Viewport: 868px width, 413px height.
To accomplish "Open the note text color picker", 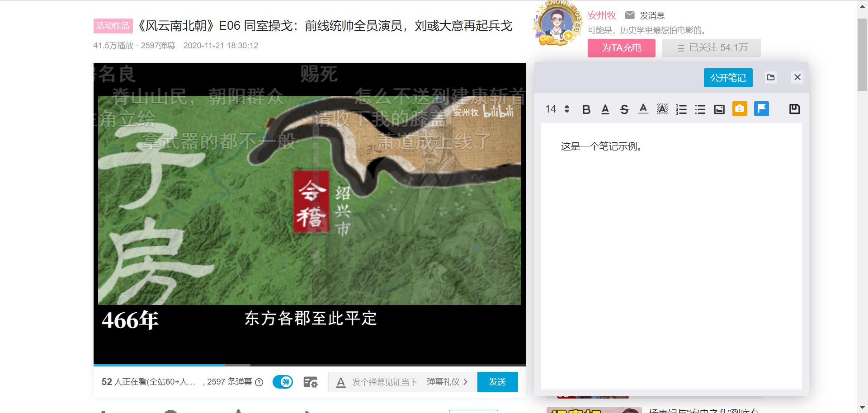I will coord(643,109).
